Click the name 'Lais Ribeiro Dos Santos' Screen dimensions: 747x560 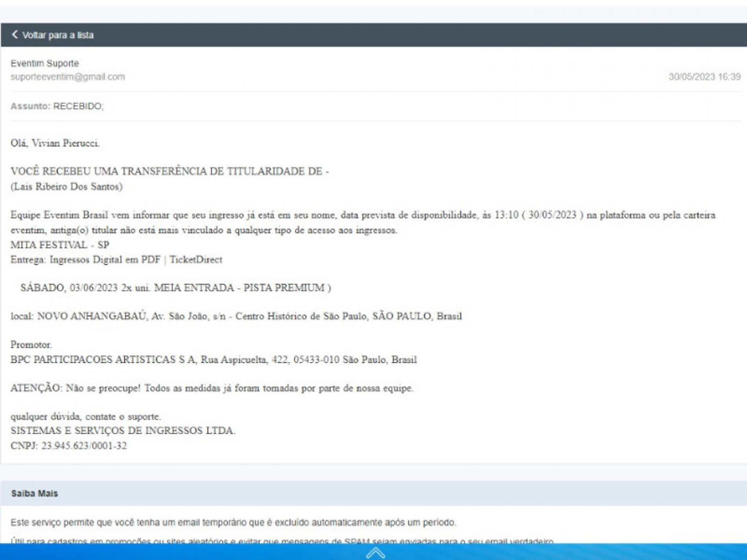[66, 186]
